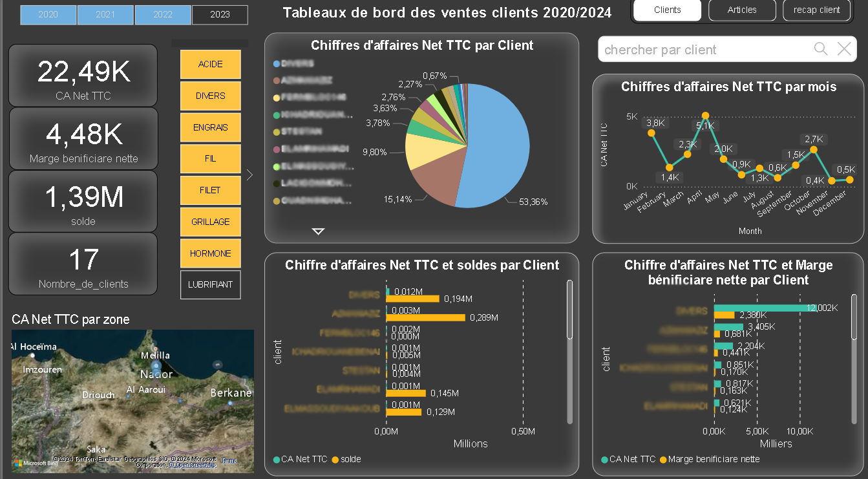
Task: Click the teal CA Net TTC legend dot in marge chart
Action: pyautogui.click(x=605, y=460)
